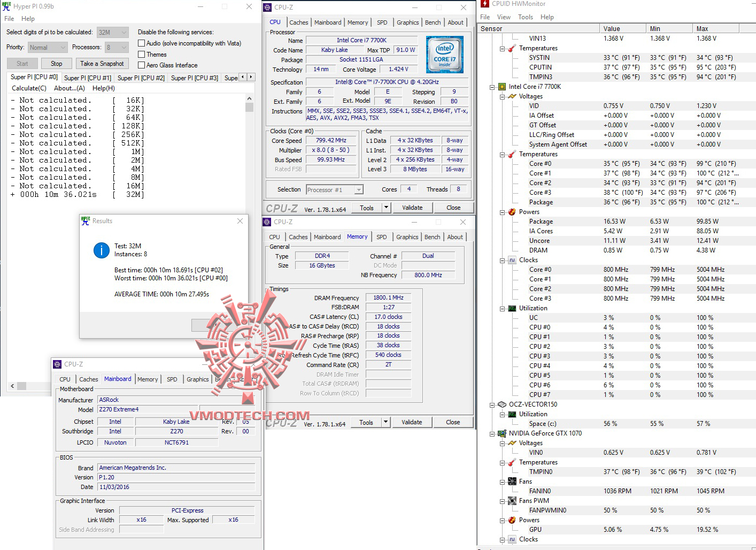This screenshot has width=756, height=550.
Task: Click the CPU Temperatures thermometer icon
Action: click(x=512, y=154)
